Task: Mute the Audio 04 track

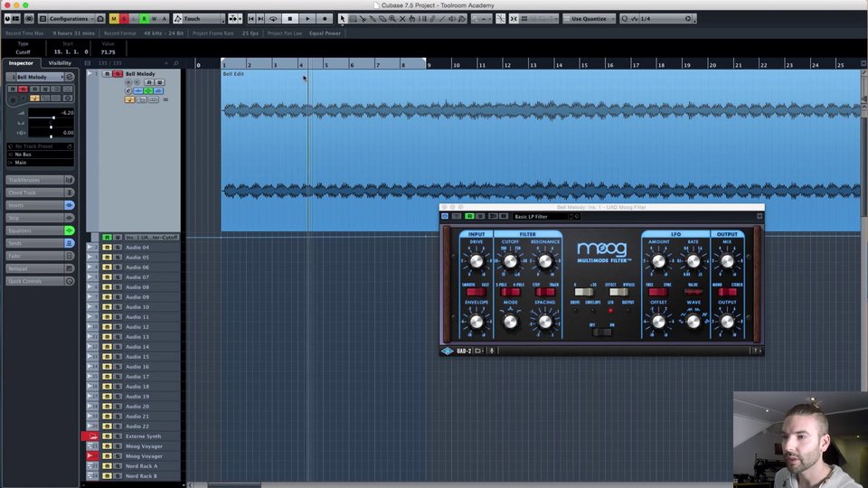Action: click(x=107, y=248)
